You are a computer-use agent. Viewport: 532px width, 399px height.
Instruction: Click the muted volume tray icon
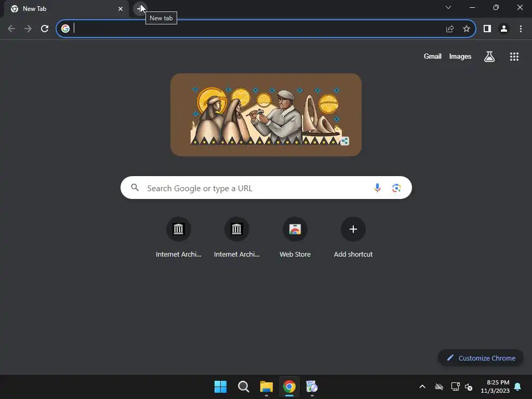(x=469, y=387)
